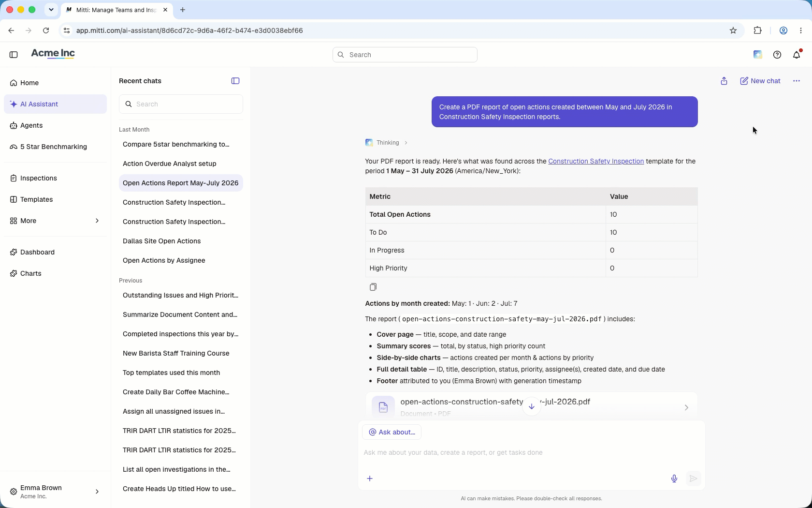The height and width of the screenshot is (508, 812).
Task: Click the top Search field
Action: (405, 55)
